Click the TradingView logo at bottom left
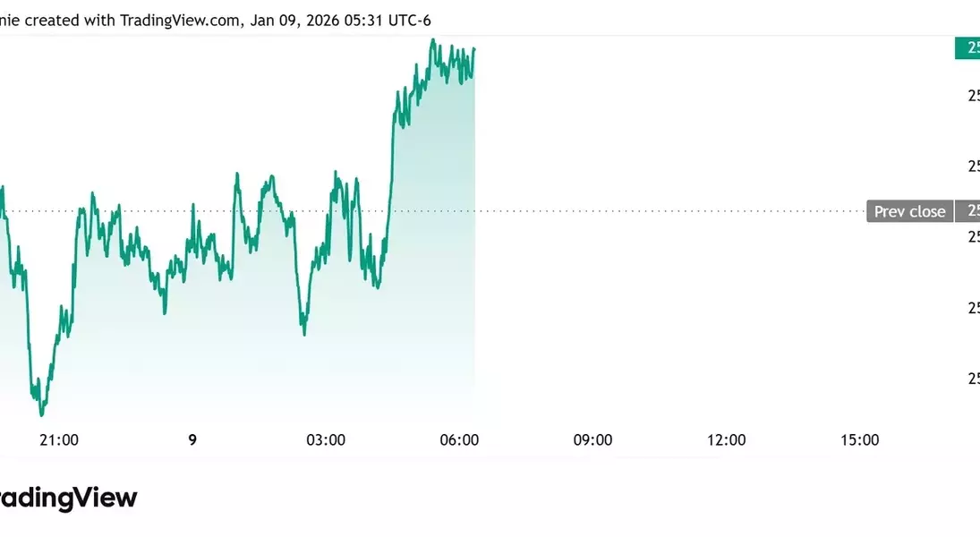This screenshot has width=980, height=537. [x=68, y=498]
